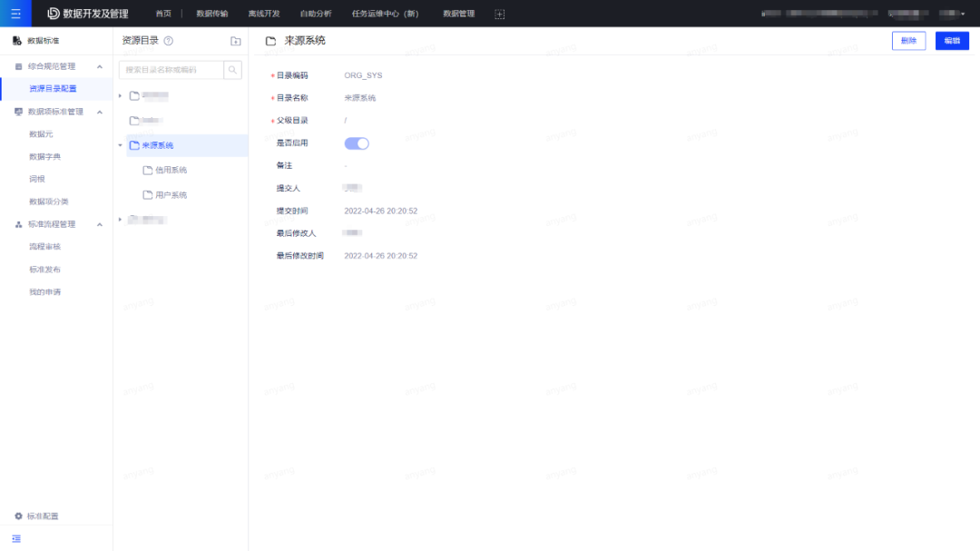Viewport: 980px width, 551px height.
Task: Click the 数据标准 icon at sidebar top
Action: [15, 40]
